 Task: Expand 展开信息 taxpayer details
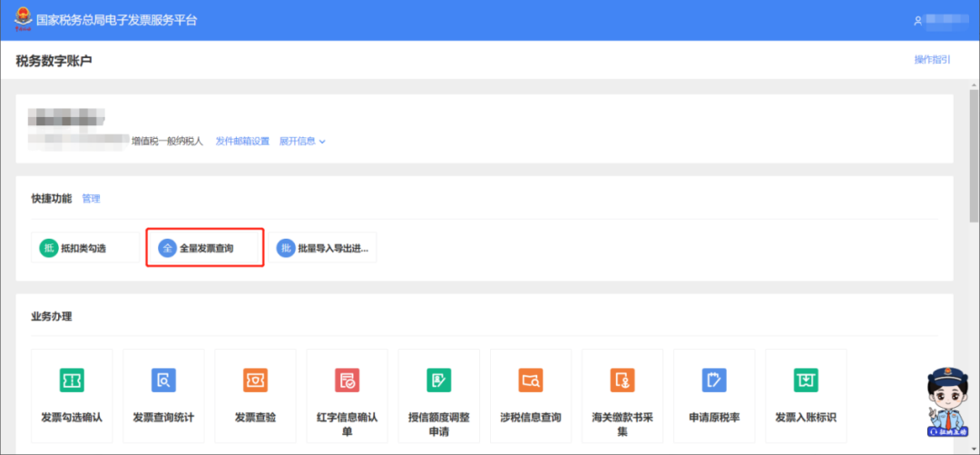[x=302, y=142]
